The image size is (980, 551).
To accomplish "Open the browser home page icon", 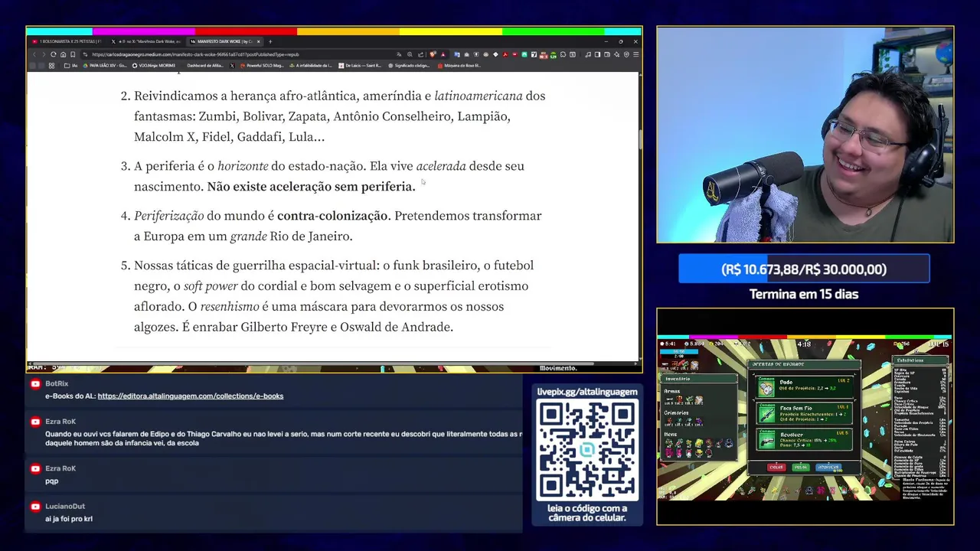I will point(63,54).
